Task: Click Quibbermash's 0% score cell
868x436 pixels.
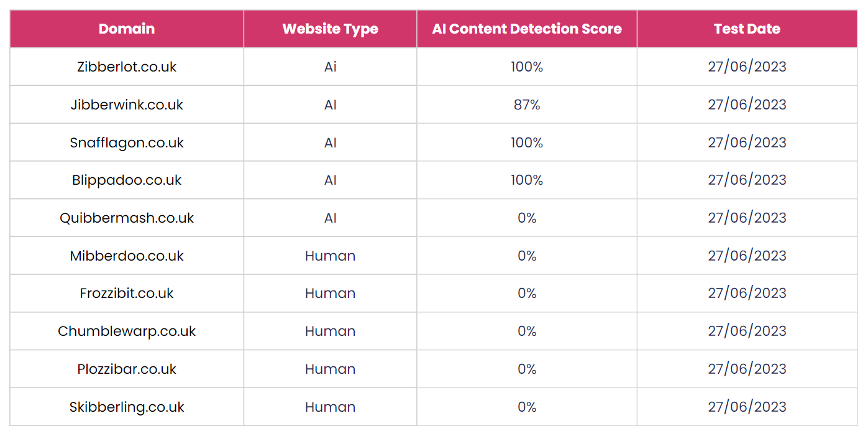Action: (x=527, y=218)
